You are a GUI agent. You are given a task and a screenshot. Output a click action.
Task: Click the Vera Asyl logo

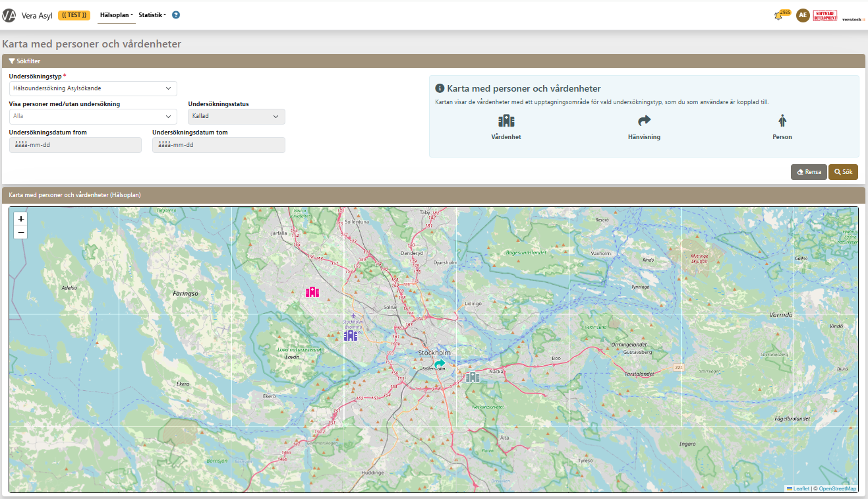click(x=9, y=15)
